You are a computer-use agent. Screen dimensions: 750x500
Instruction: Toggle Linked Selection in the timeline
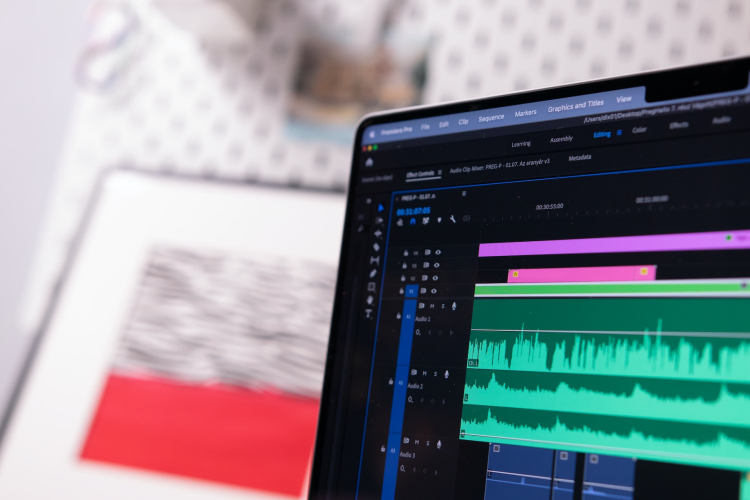[426, 221]
